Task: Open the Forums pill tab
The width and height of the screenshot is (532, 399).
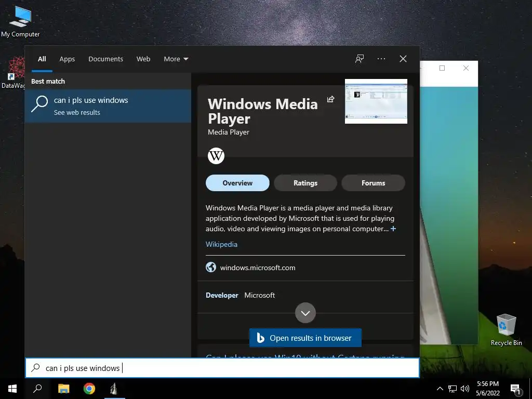Action: click(x=373, y=183)
